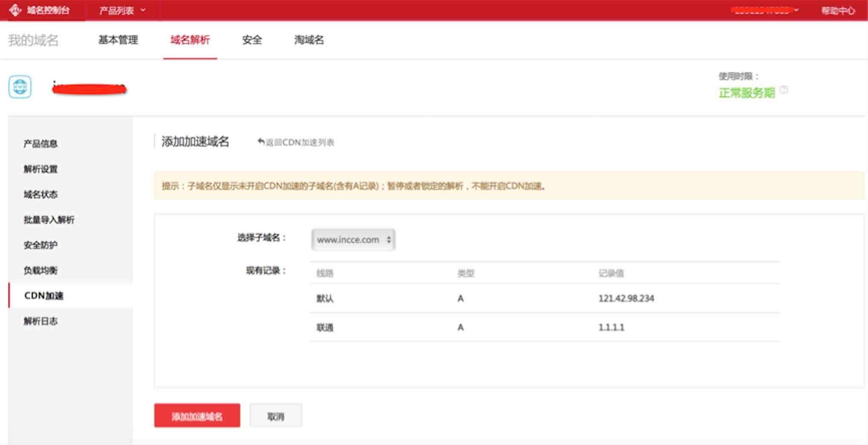Open the account name dropdown

(765, 10)
